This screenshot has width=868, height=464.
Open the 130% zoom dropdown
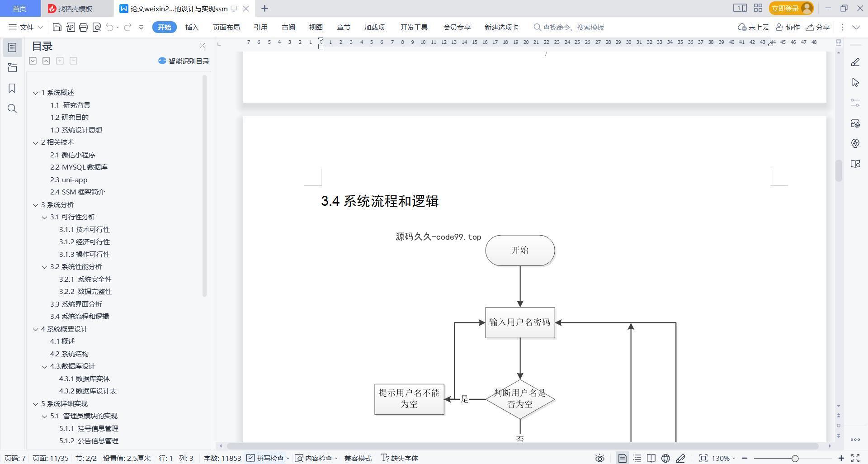click(x=723, y=458)
